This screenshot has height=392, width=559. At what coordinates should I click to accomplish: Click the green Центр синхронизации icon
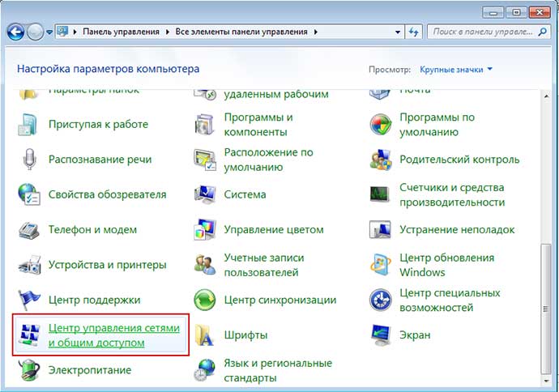205,300
